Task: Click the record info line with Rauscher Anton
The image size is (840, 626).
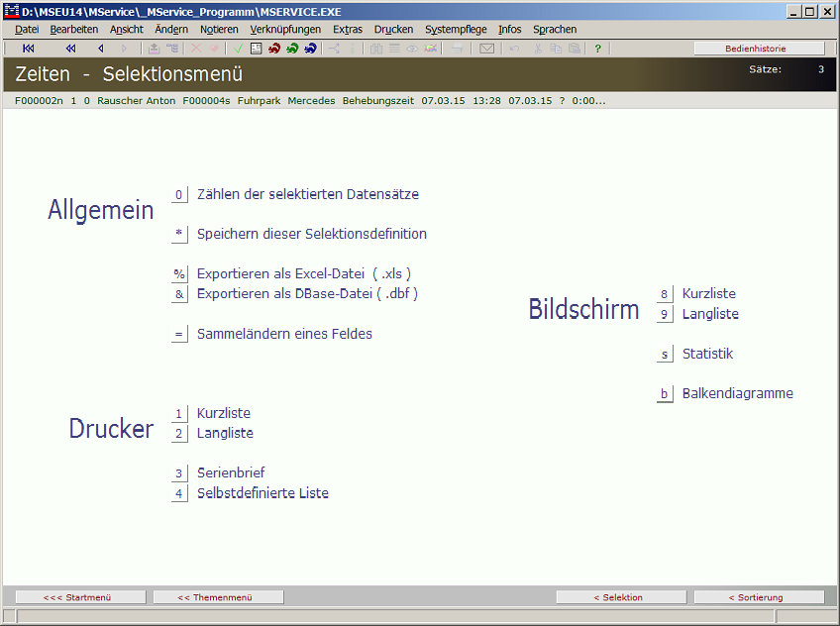Action: coord(310,101)
